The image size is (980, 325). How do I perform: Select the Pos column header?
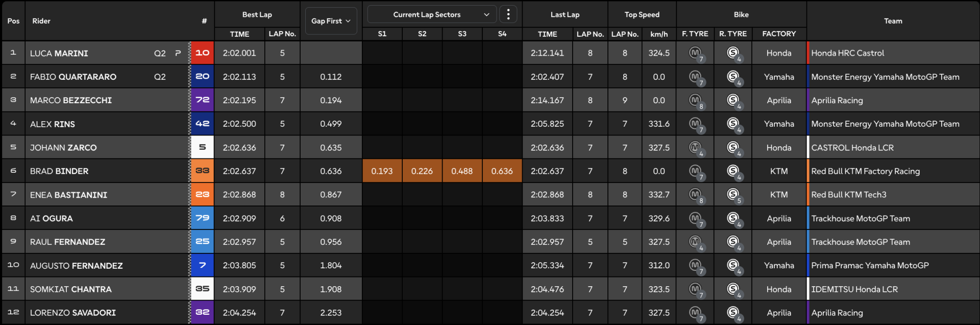click(x=14, y=21)
